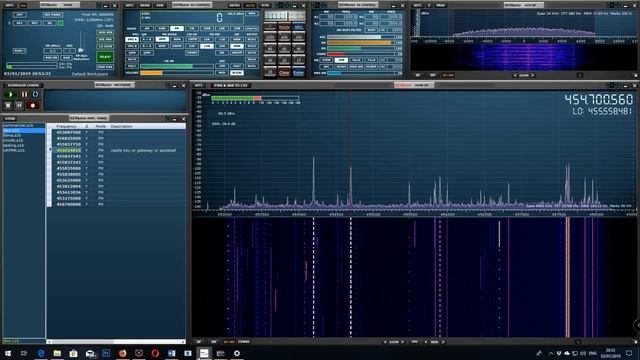
Task: Select VFO B in RX Control
Action: tap(132, 46)
